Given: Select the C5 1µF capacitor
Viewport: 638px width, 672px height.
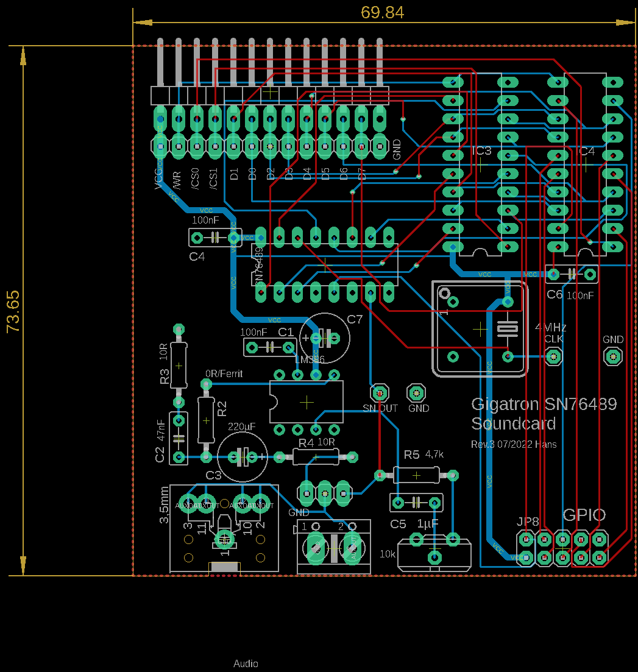Looking at the screenshot, I should click(416, 503).
